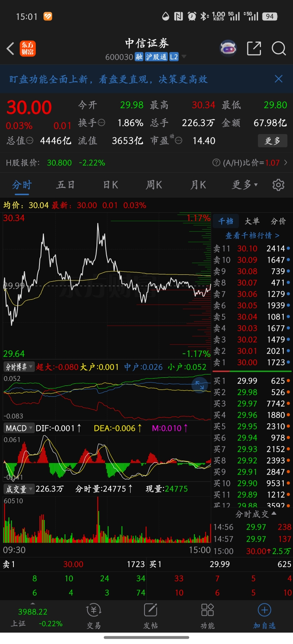Viewport: 293px width, 644px height.
Task: Tap 总值 info circle icon
Action: click(30, 141)
